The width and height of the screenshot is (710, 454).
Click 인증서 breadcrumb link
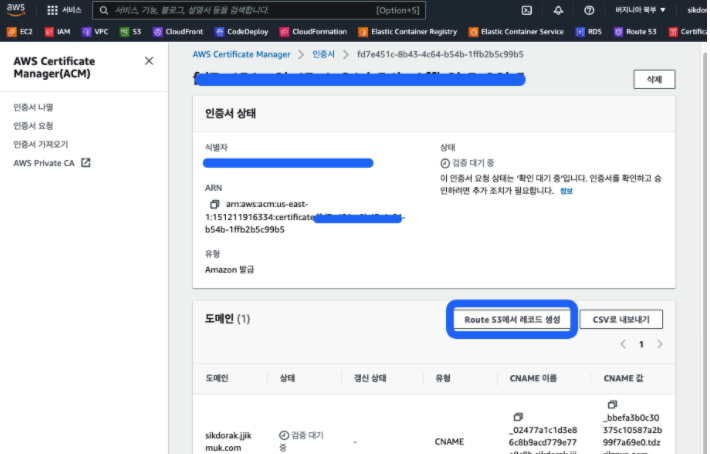(323, 54)
